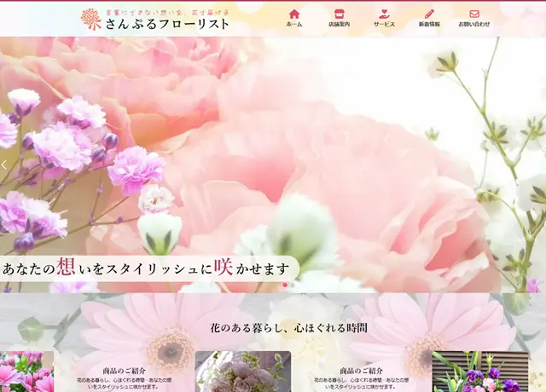The image size is (546, 392).
Task: Click the さんぷるフローリスト site title
Action: (x=167, y=24)
